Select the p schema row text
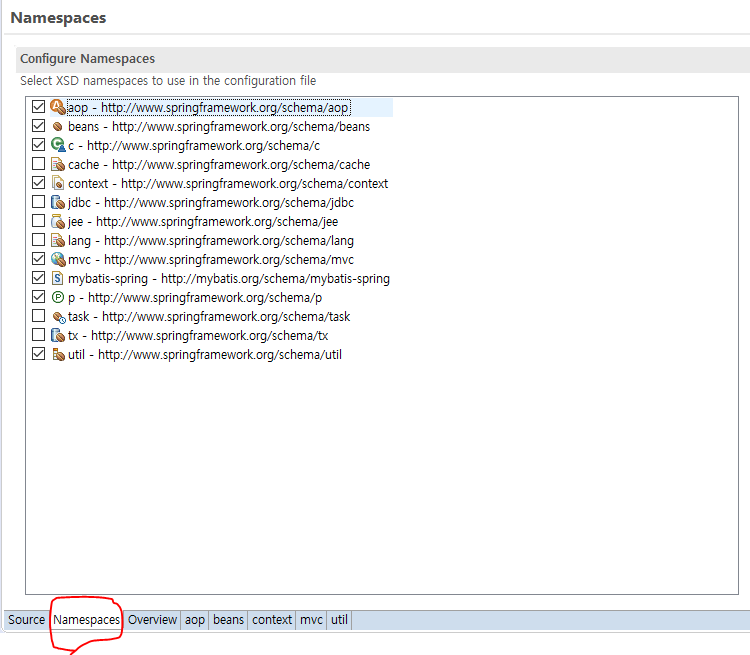Viewport: 750px width, 655px height. [x=195, y=298]
